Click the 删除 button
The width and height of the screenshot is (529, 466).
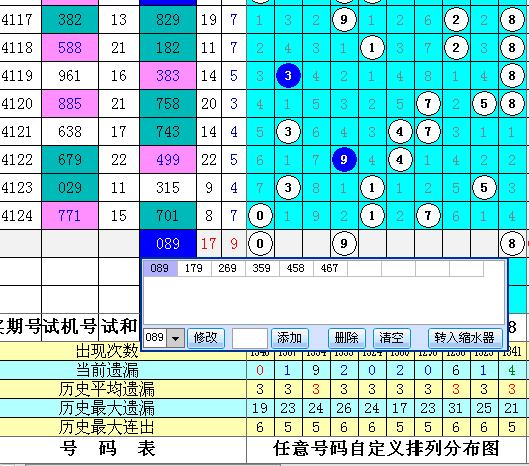pyautogui.click(x=347, y=338)
